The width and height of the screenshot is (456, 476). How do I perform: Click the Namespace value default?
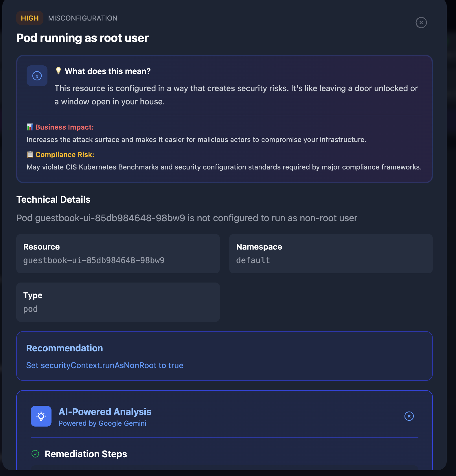(253, 260)
